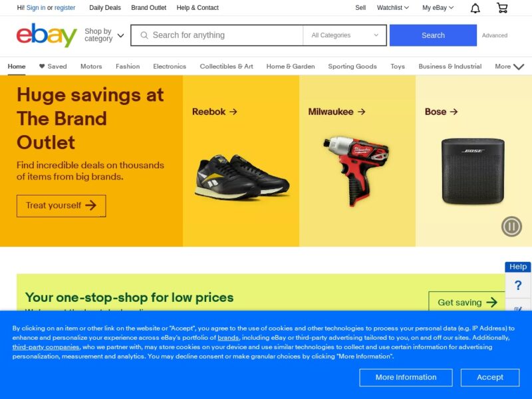Click the magnifier icon in search box
This screenshot has height=399, width=532.
pyautogui.click(x=144, y=35)
